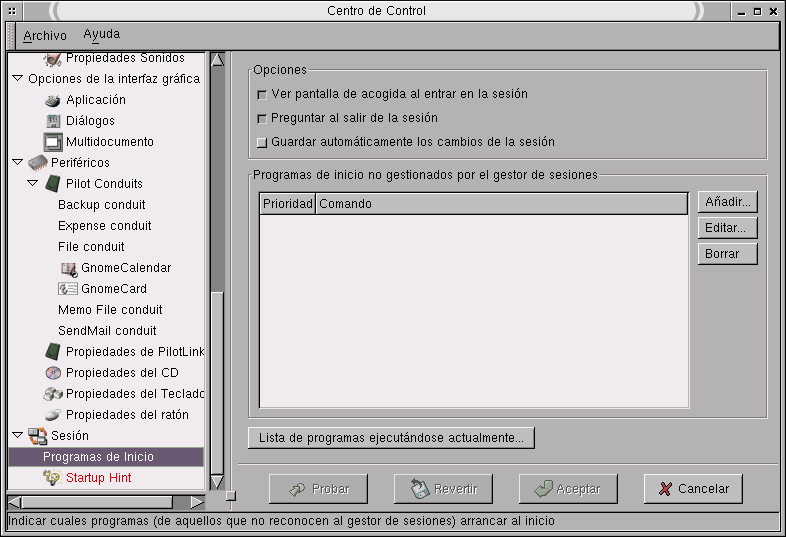The image size is (786, 537).
Task: Select the GnomeCard label
Action: [x=114, y=289]
